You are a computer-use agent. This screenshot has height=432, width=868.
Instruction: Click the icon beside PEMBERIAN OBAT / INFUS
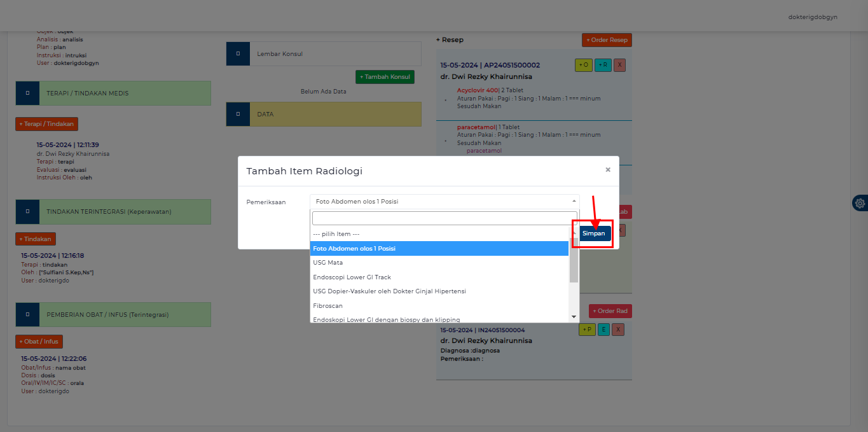27,315
